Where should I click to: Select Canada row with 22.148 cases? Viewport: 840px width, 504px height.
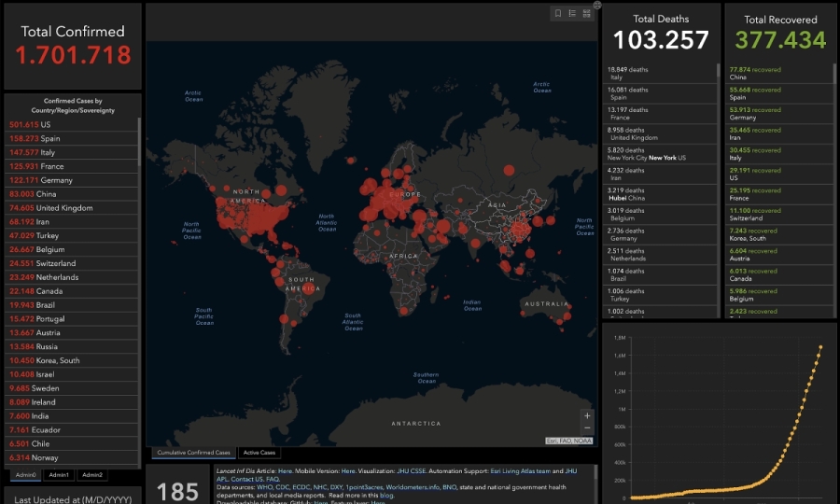71,291
